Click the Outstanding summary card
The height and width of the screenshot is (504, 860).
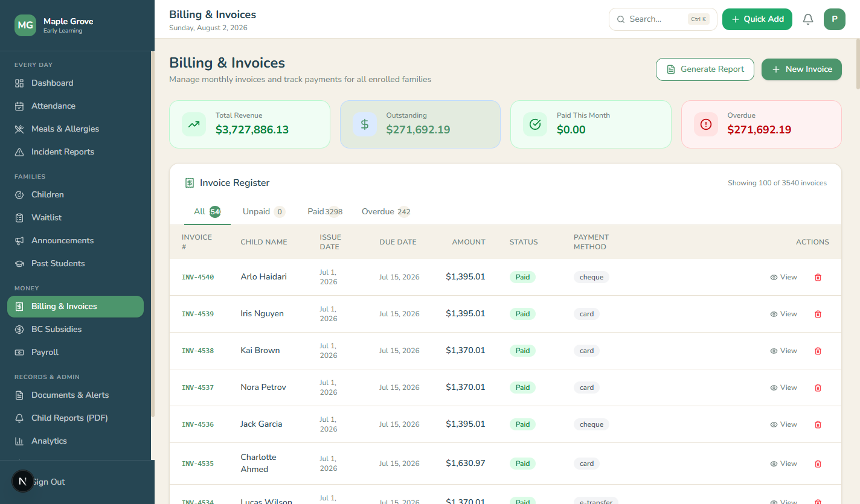[x=420, y=124]
